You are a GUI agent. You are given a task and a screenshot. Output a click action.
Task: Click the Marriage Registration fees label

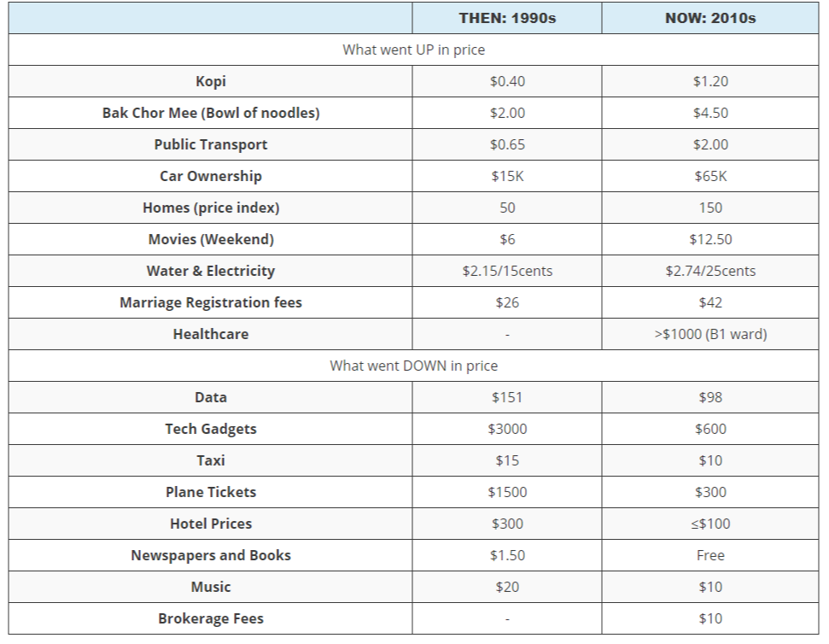210,302
